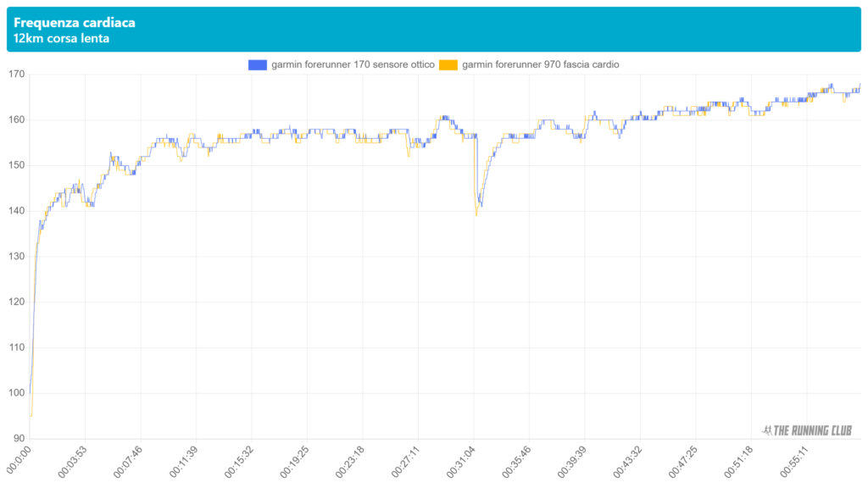
Task: Click the x-axis label 00:11:39
Action: 183,462
